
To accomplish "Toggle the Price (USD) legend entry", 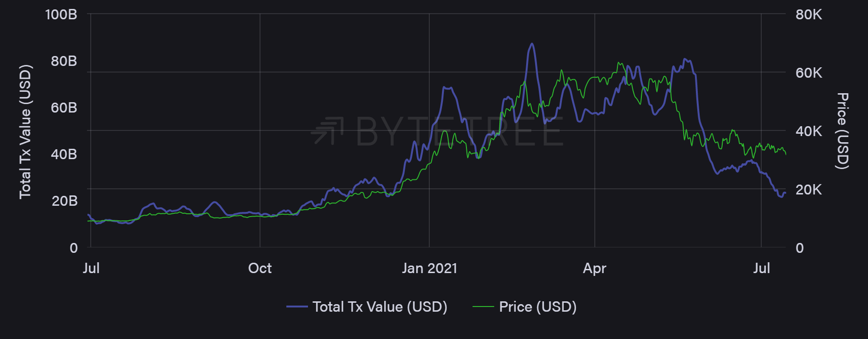I will pos(537,307).
